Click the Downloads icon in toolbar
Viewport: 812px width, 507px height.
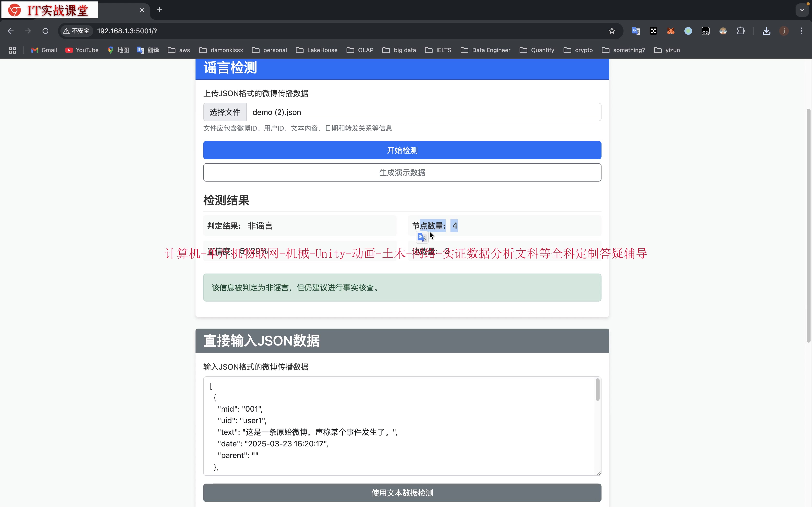766,31
